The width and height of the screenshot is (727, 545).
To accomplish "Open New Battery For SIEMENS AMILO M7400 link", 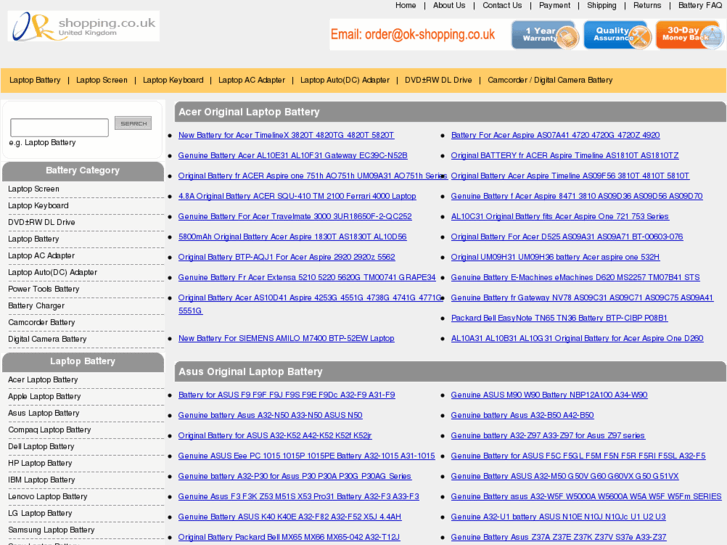I will pos(286,339).
